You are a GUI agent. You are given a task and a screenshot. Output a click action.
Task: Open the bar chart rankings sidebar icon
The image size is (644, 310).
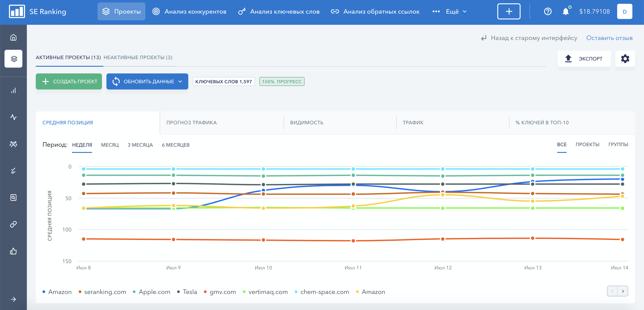pyautogui.click(x=13, y=90)
